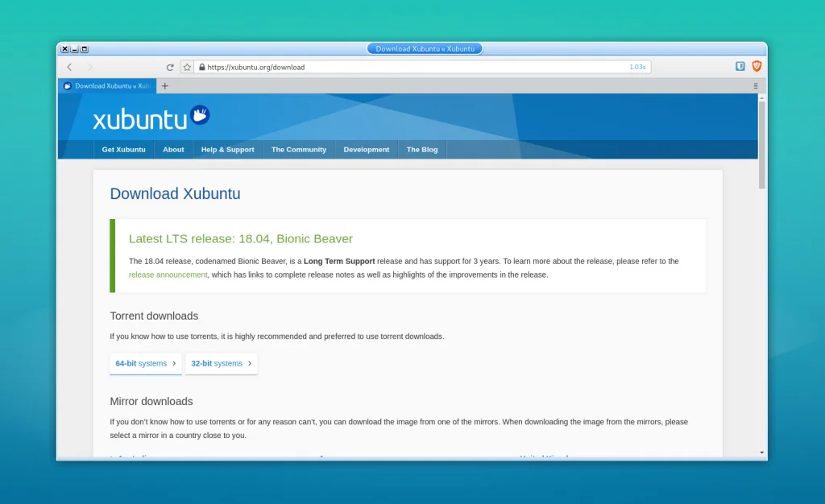Open the Get Xubuntu menu
The image size is (825, 504).
click(x=123, y=149)
